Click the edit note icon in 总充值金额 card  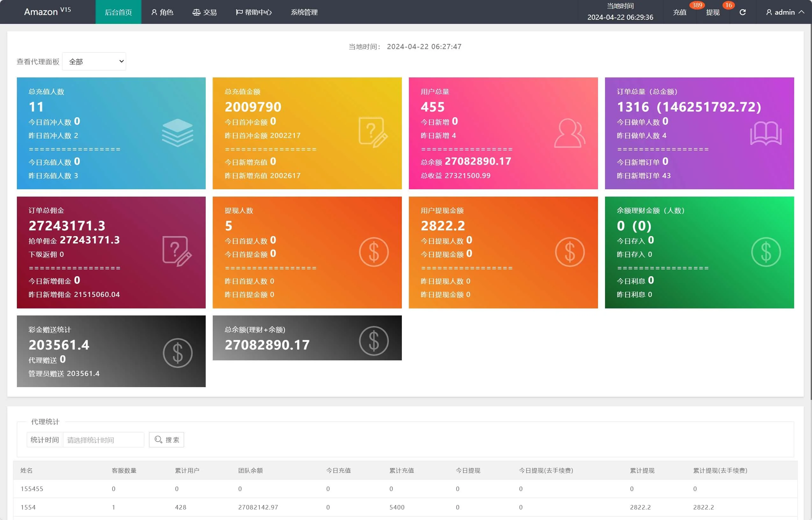(x=373, y=132)
